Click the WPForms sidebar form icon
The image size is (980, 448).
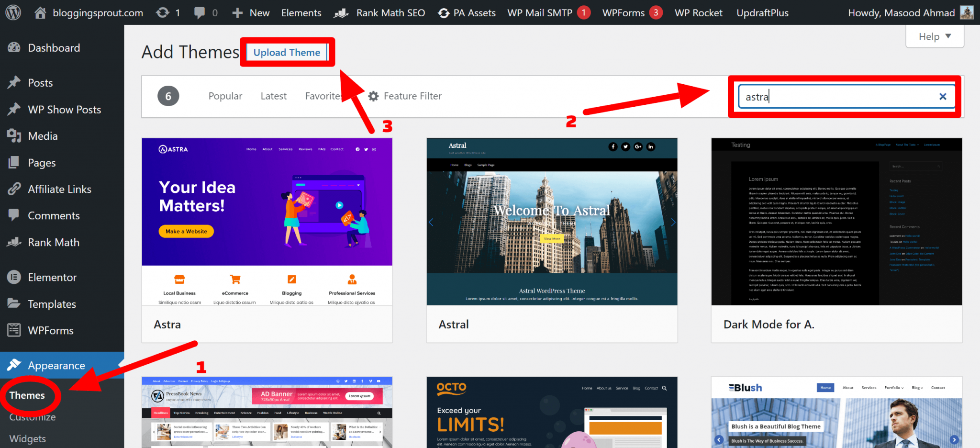tap(14, 330)
